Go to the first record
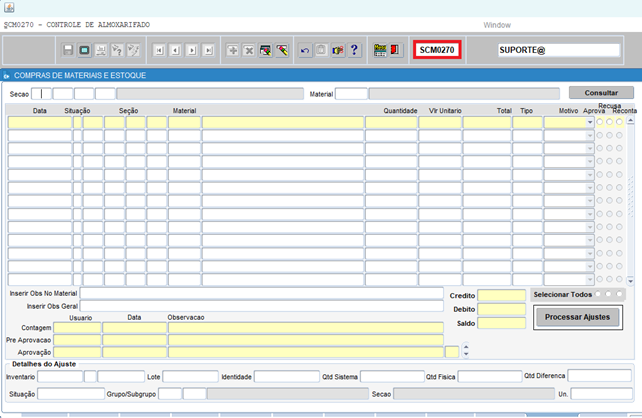The height and width of the screenshot is (418, 642). click(159, 50)
